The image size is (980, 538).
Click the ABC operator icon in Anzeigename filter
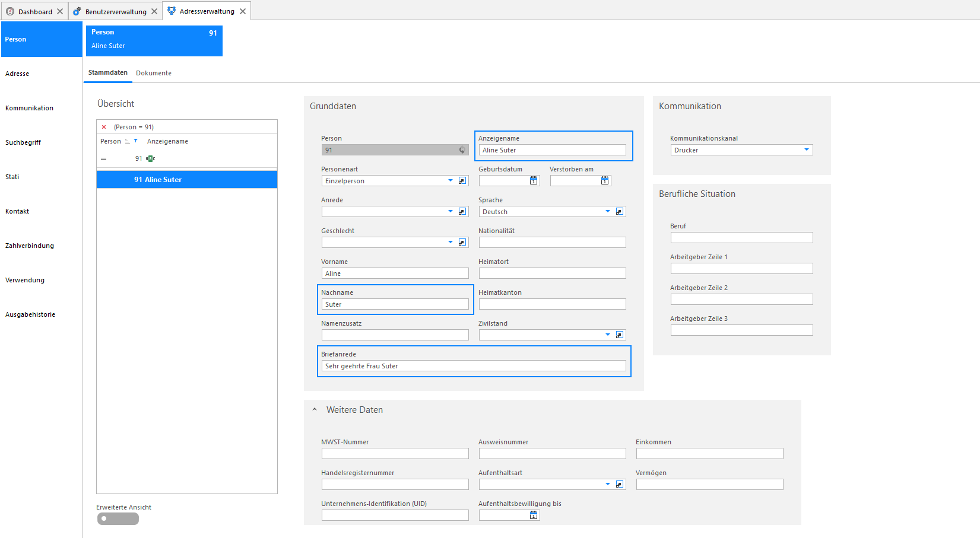151,158
